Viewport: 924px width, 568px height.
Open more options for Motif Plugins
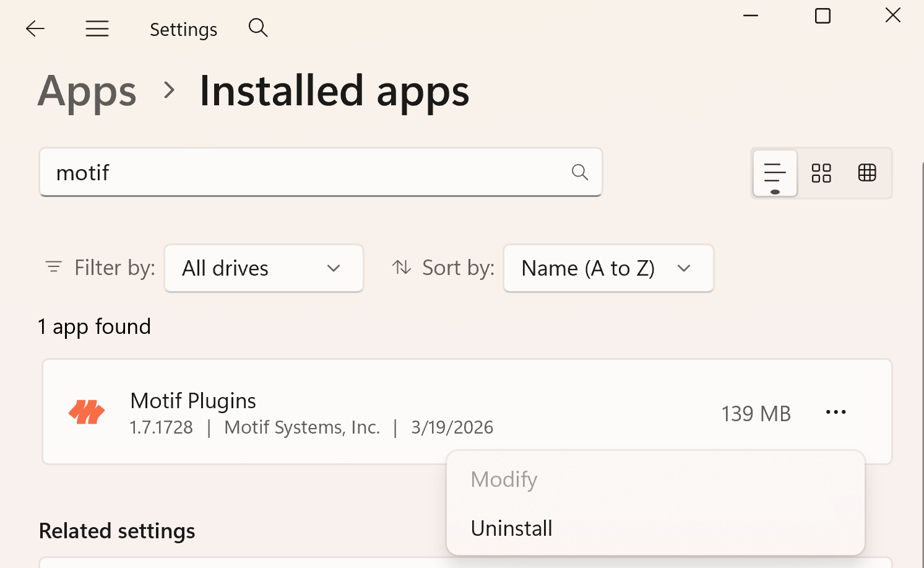835,412
